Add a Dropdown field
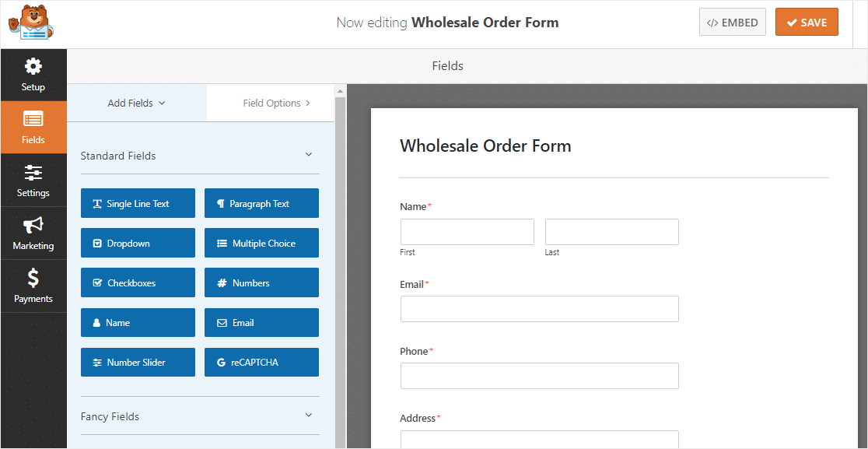The width and height of the screenshot is (868, 449). 138,243
